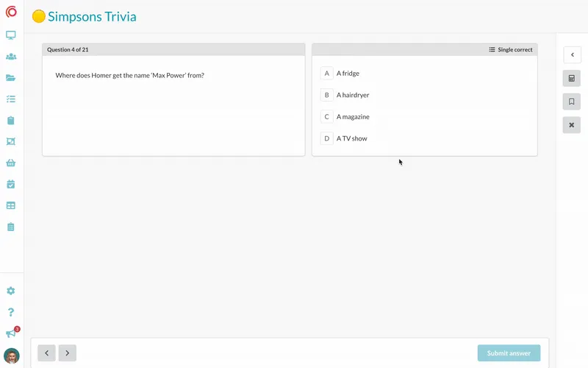Open the users group sidebar icon
The width and height of the screenshot is (588, 368).
(11, 57)
